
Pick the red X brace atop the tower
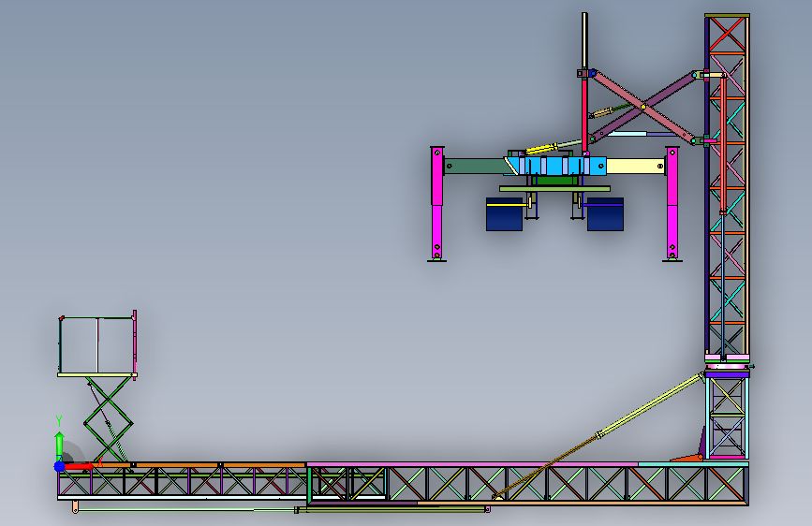(727, 35)
